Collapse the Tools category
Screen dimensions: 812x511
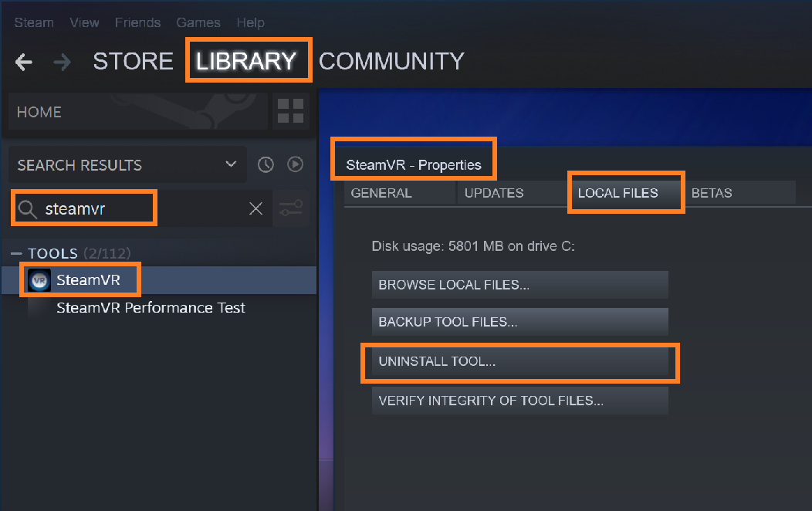coord(16,253)
